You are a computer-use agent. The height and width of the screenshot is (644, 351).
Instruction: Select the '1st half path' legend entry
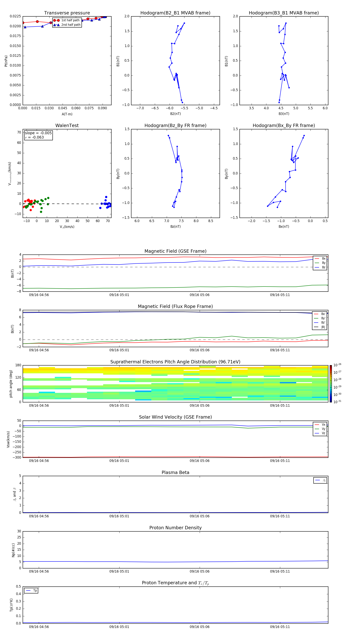67,20
